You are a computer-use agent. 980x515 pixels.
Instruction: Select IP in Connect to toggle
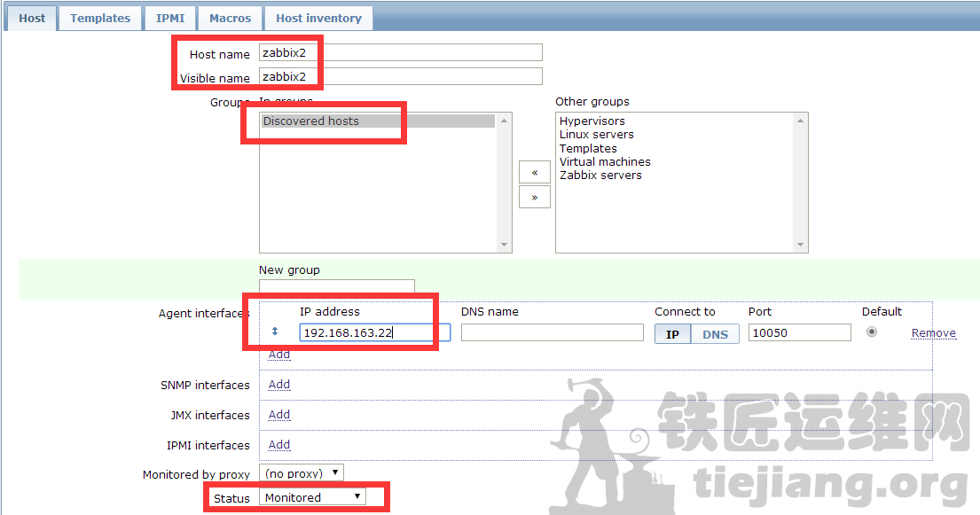point(672,334)
